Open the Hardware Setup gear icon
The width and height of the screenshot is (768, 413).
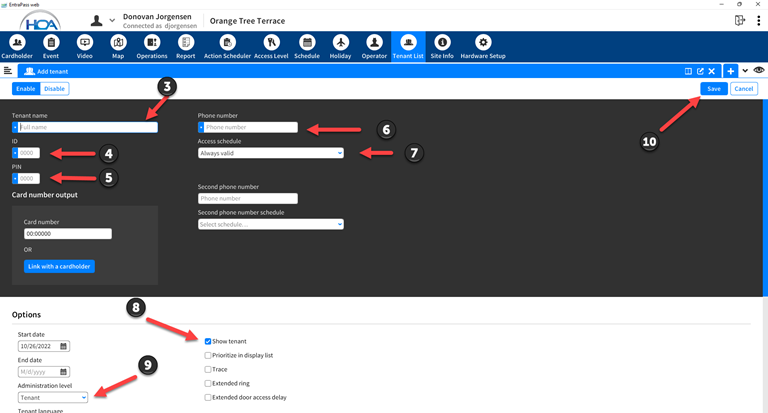pos(483,42)
